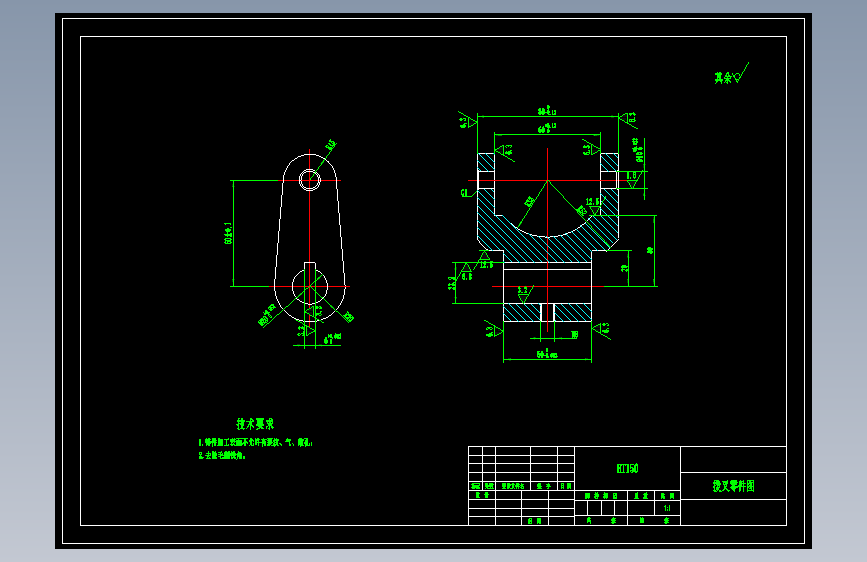867x562 pixels.
Task: Click technical requirement line 1 text
Action: [255, 443]
